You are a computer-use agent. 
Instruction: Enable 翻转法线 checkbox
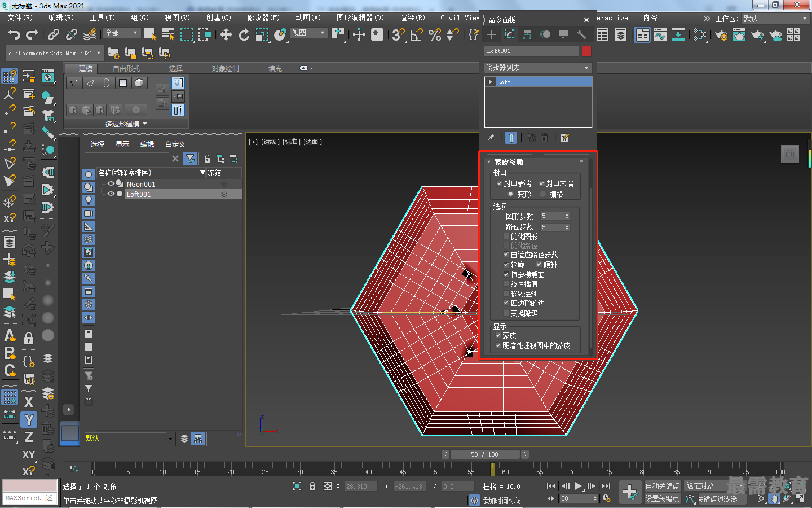pyautogui.click(x=506, y=294)
